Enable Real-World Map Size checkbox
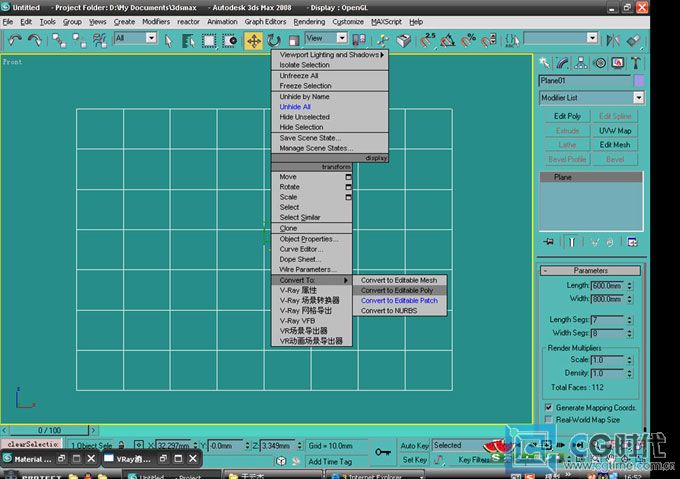The width and height of the screenshot is (680, 479). click(x=549, y=420)
